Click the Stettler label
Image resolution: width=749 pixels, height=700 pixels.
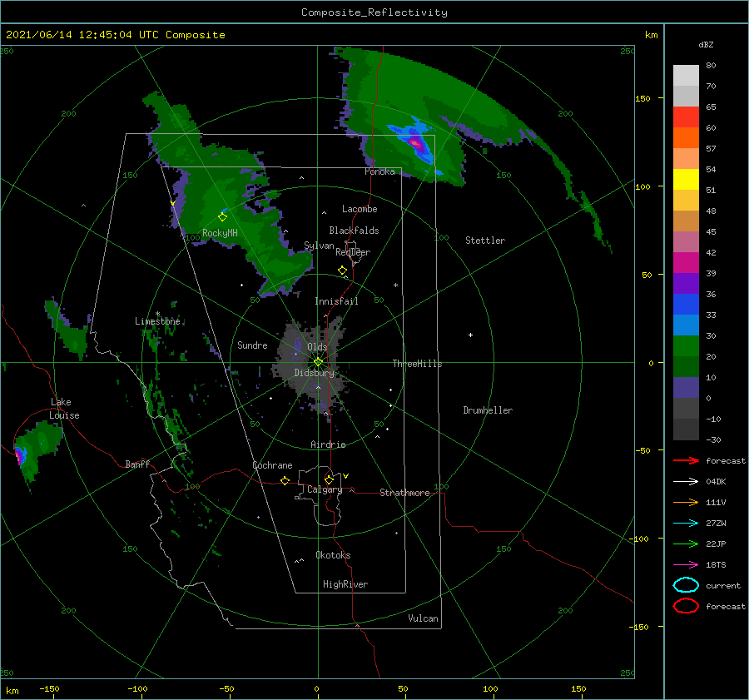click(485, 241)
